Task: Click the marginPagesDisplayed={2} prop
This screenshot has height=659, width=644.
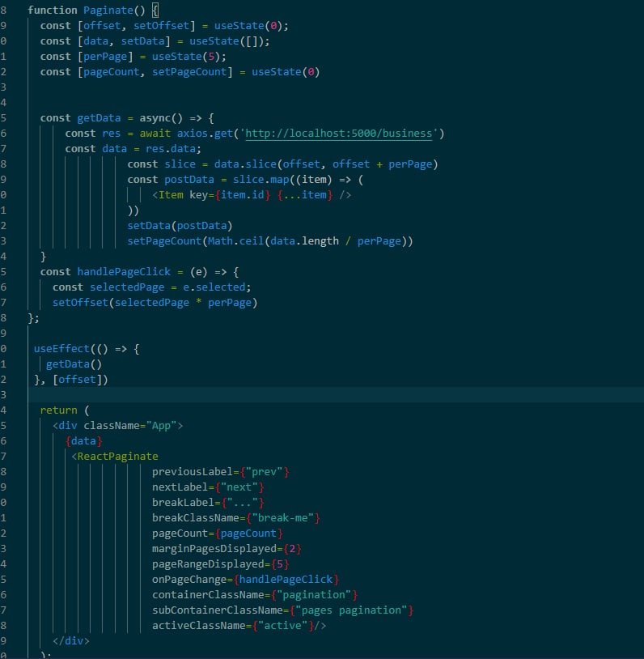Action: 227,549
